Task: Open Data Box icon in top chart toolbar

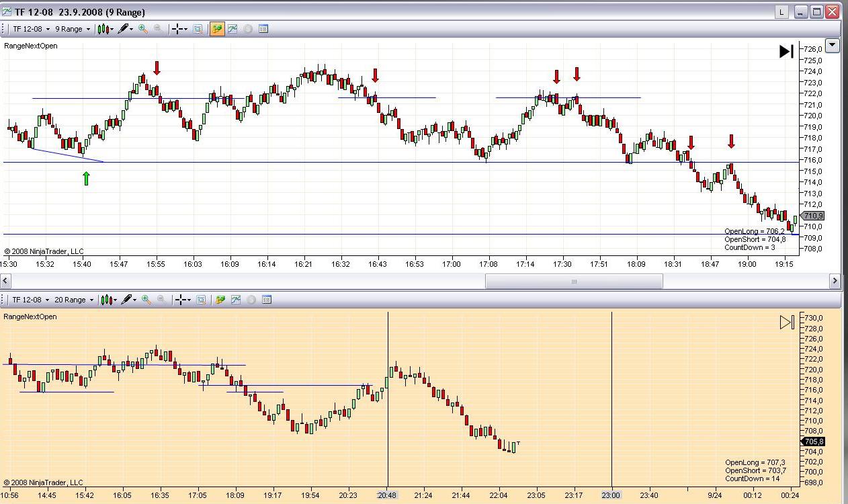Action: tap(198, 29)
